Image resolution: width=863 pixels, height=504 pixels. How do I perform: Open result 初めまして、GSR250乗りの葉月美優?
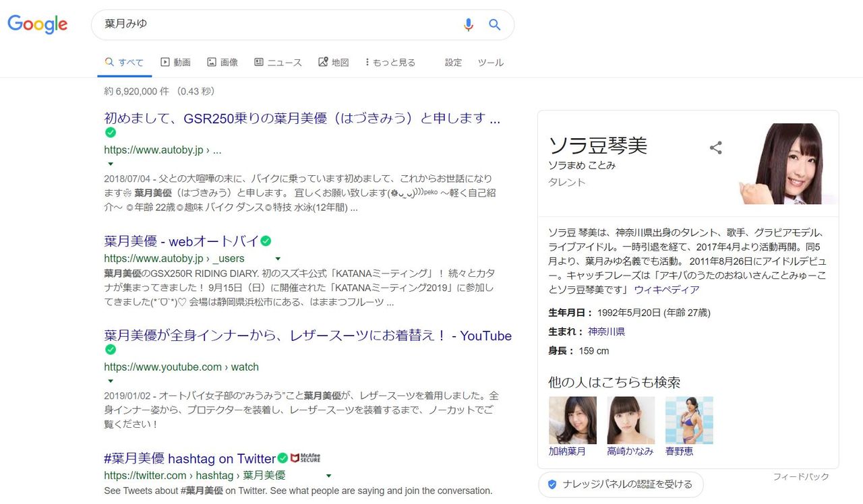(x=302, y=119)
